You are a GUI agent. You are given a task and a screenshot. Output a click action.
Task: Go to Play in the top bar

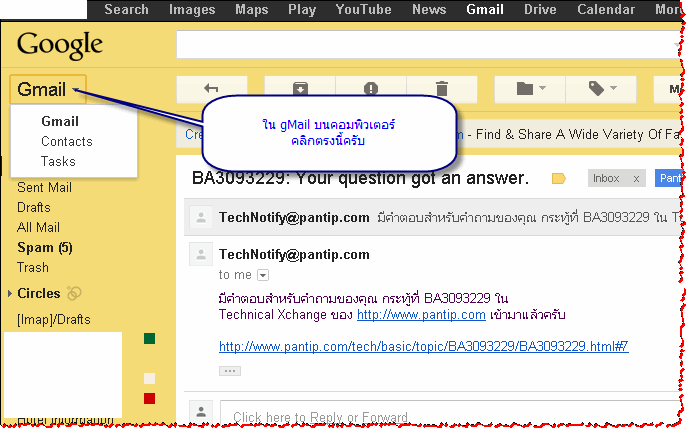pyautogui.click(x=302, y=10)
